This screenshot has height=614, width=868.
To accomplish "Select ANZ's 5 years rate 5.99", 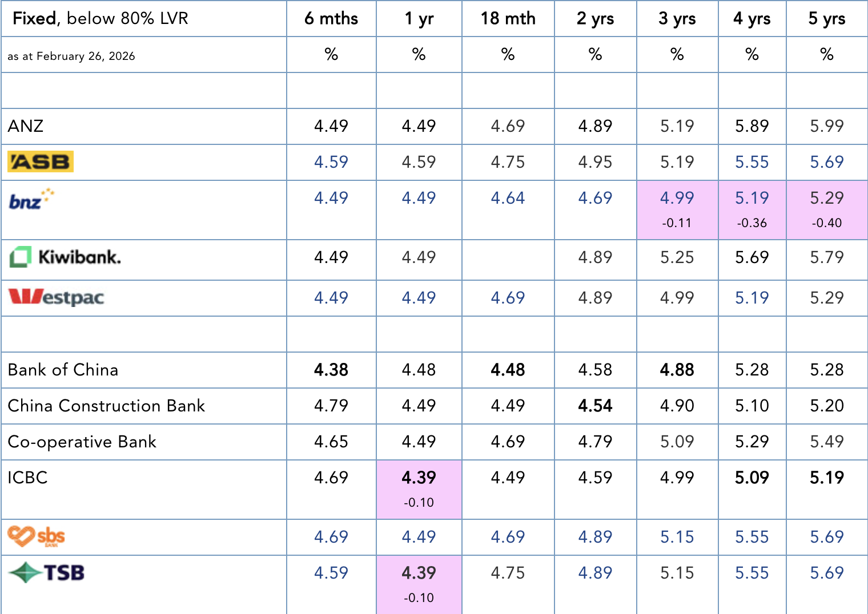I will [827, 126].
